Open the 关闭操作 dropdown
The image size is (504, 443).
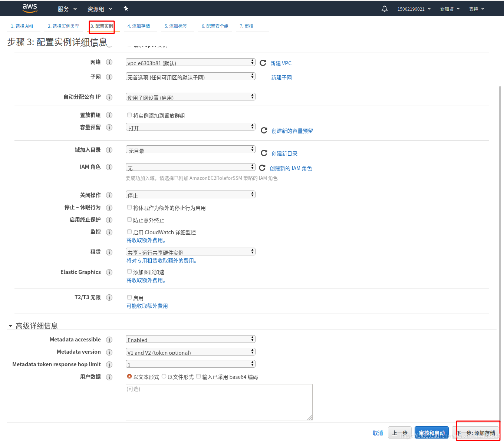[x=191, y=195]
